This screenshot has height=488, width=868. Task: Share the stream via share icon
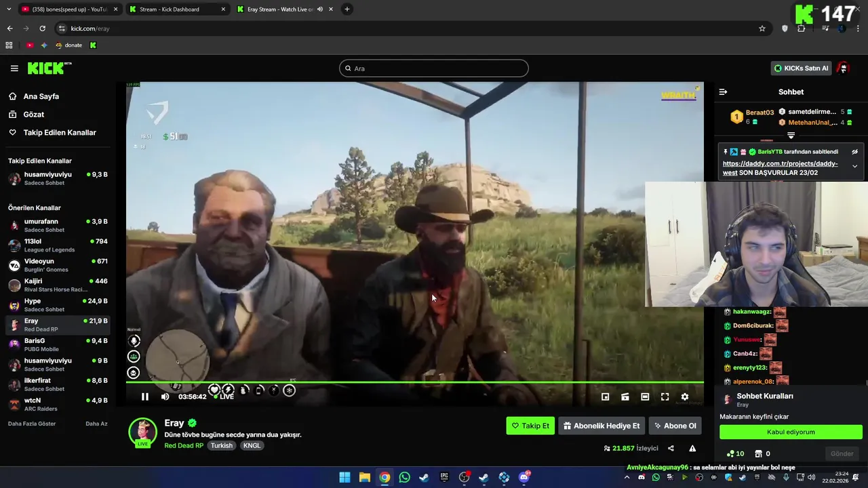click(x=671, y=448)
